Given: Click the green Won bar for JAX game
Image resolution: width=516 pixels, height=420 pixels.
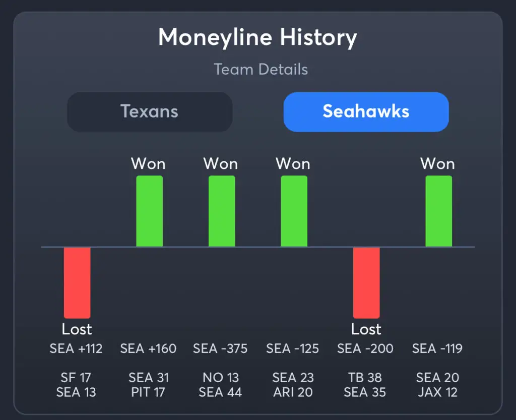Looking at the screenshot, I should click(x=438, y=211).
